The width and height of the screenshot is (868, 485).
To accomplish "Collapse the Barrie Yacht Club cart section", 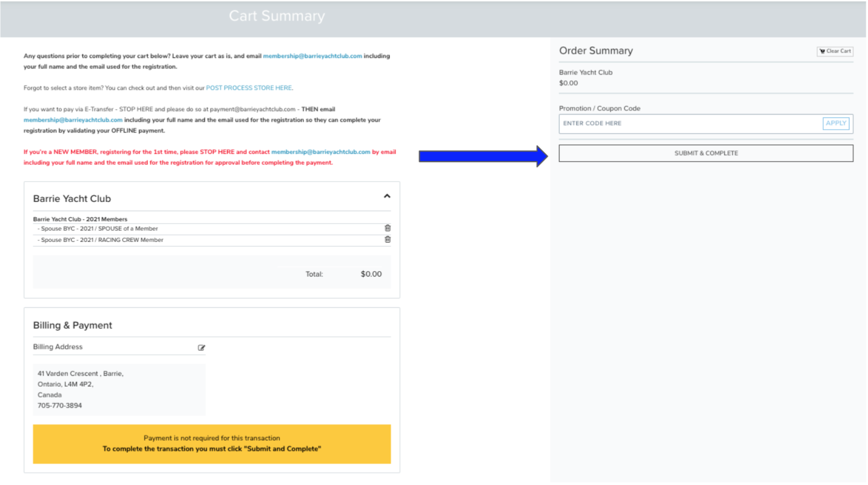I will 386,197.
